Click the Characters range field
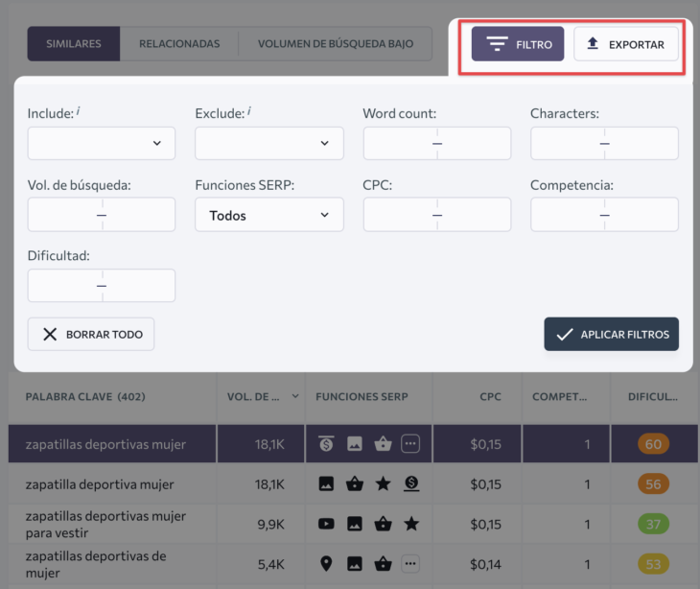700x589 pixels. click(x=604, y=144)
